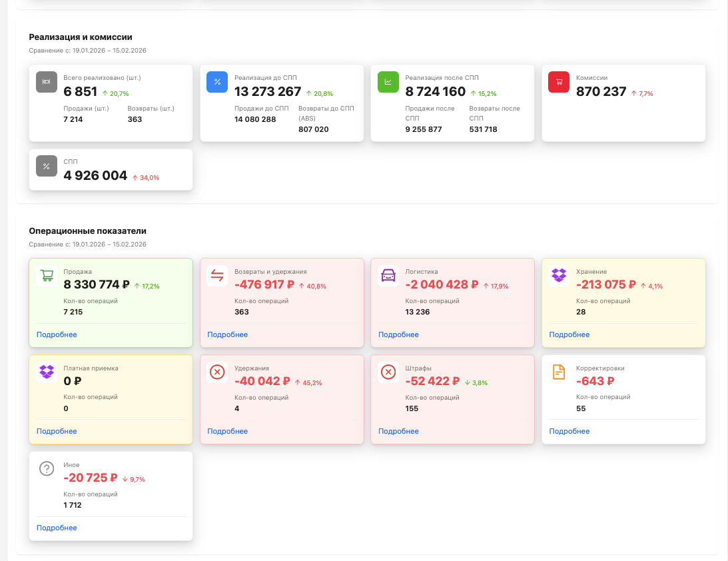Open Подробнее under Возвраты и удержания
Image resolution: width=728 pixels, height=561 pixels.
pos(228,334)
